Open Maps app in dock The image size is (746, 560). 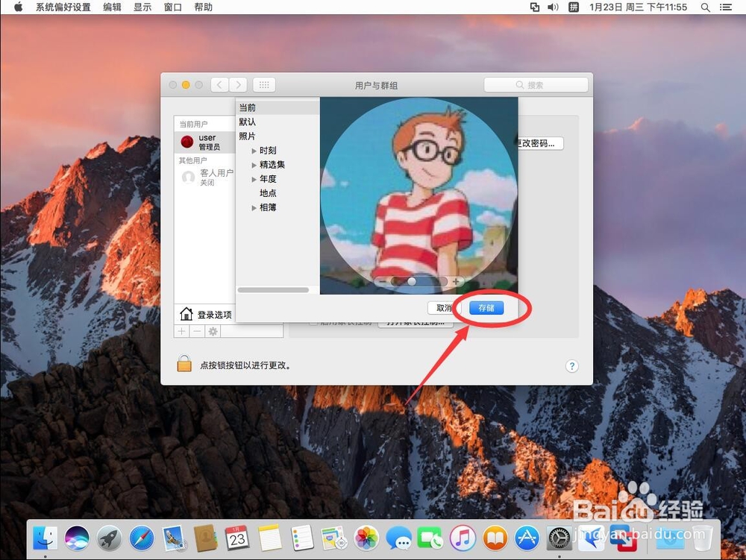coord(334,538)
